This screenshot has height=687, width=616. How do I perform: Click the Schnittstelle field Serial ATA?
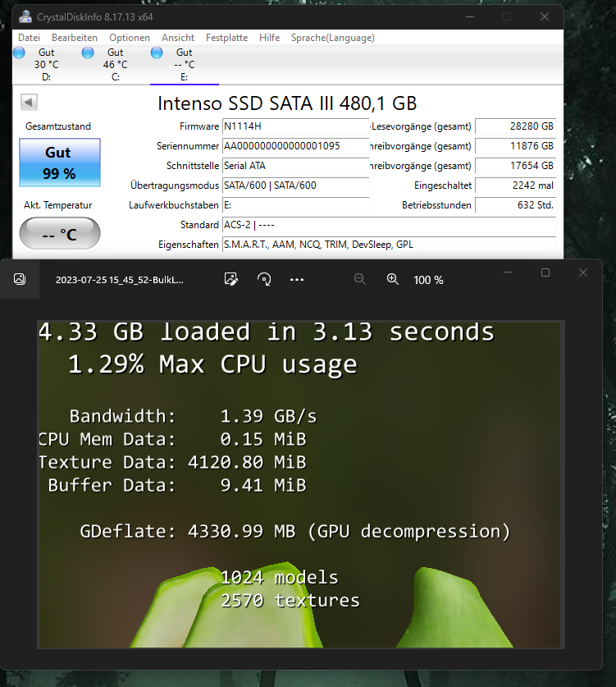(296, 166)
